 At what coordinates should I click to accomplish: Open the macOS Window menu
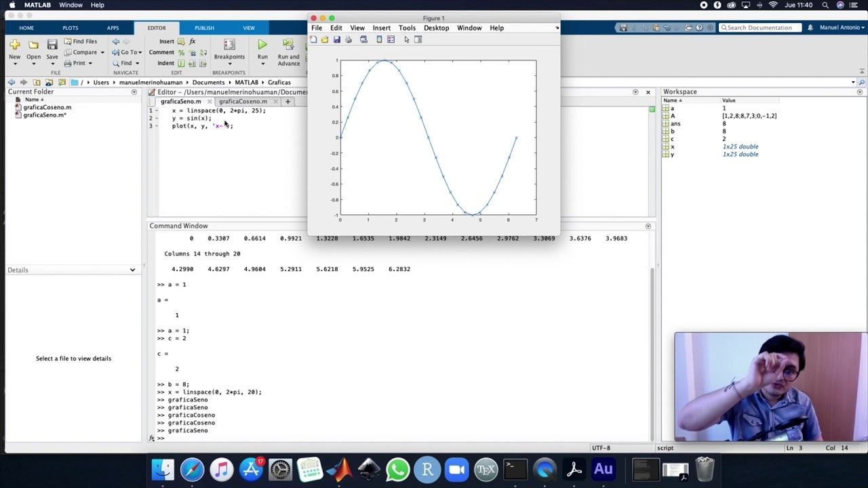[x=71, y=5]
